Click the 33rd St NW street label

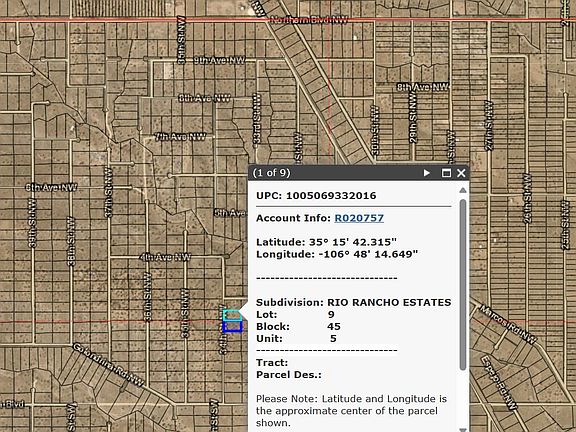tap(257, 118)
